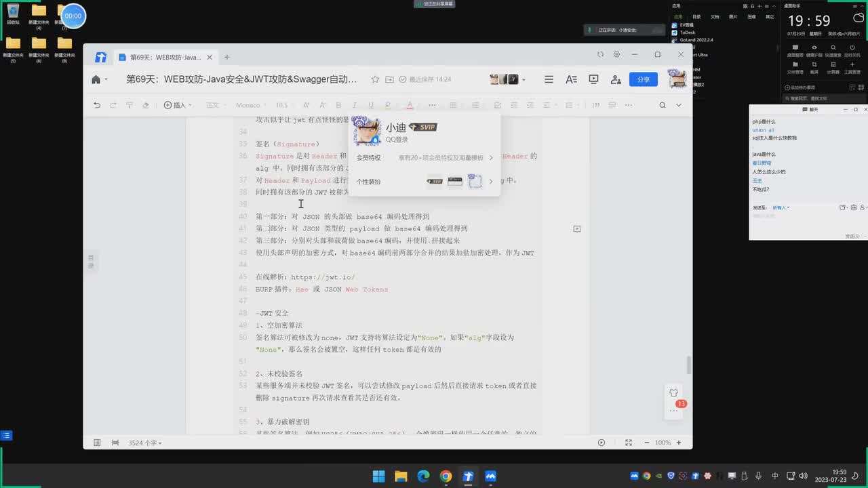Click the clear formatting eraser icon
The width and height of the screenshot is (868, 488).
[x=146, y=105]
